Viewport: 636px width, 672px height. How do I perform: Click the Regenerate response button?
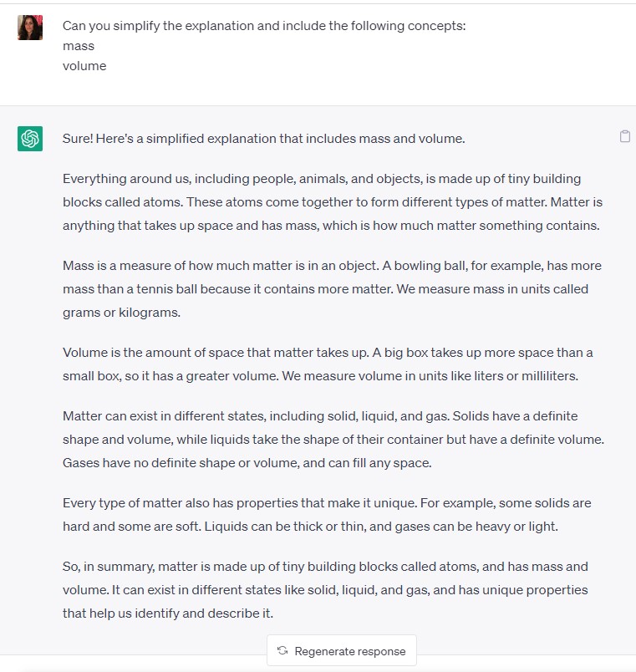(342, 650)
